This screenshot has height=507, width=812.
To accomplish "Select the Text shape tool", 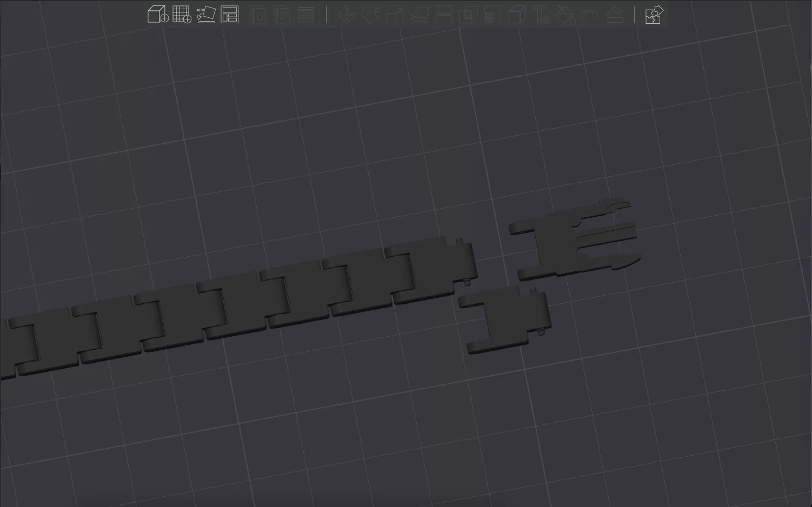I will (x=541, y=15).
